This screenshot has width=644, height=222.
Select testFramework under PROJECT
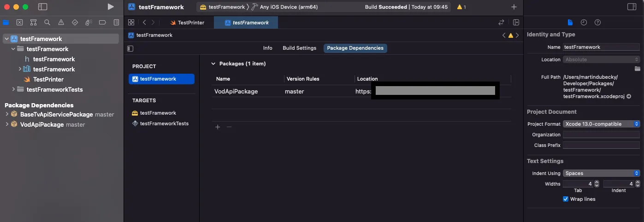161,79
